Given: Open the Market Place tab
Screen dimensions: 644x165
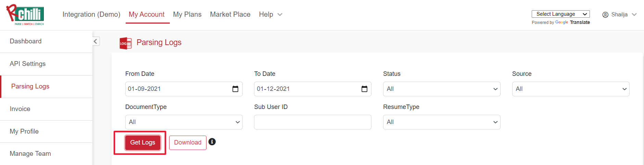Looking at the screenshot, I should click(x=230, y=14).
